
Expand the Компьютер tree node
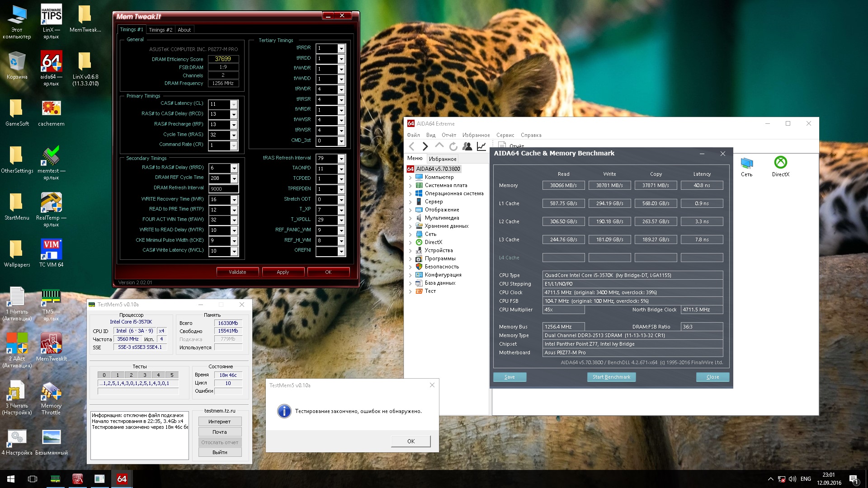pos(410,178)
